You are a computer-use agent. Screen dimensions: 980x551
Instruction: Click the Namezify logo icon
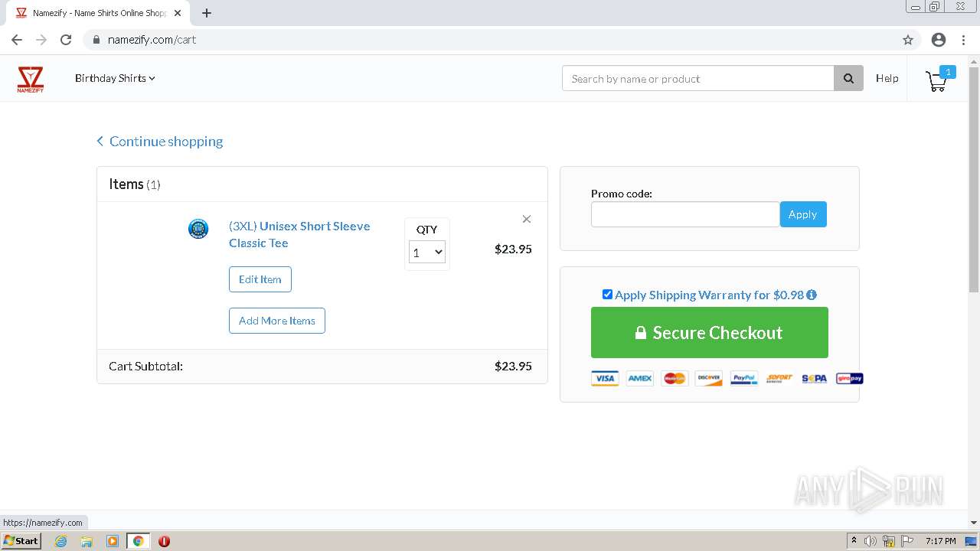31,79
